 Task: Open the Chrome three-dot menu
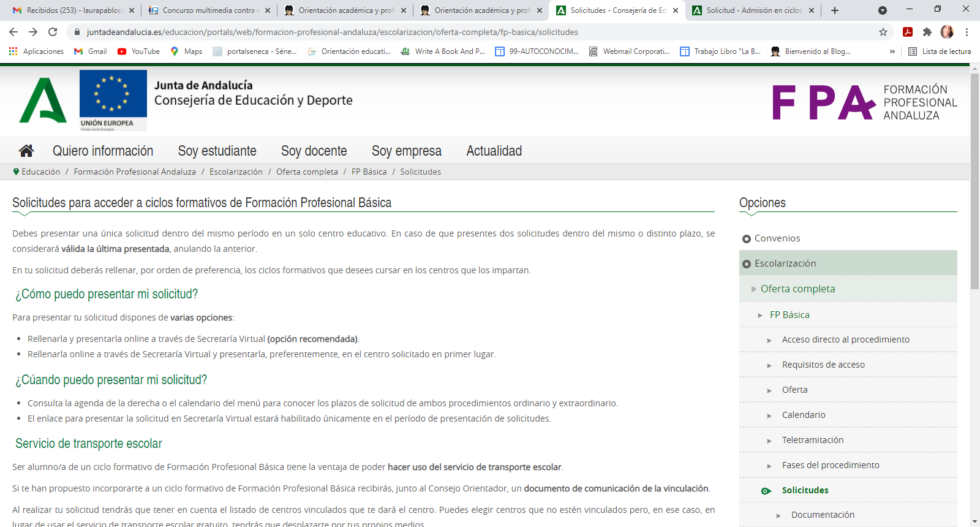967,32
